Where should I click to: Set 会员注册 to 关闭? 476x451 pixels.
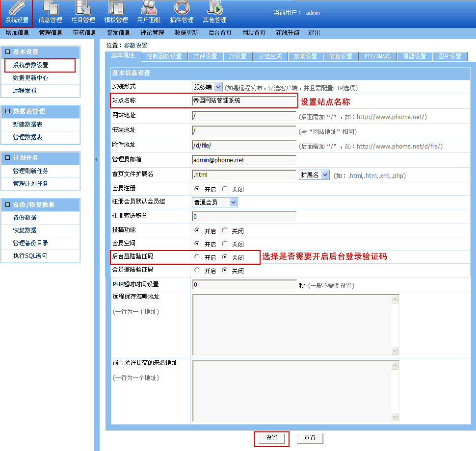(x=225, y=189)
